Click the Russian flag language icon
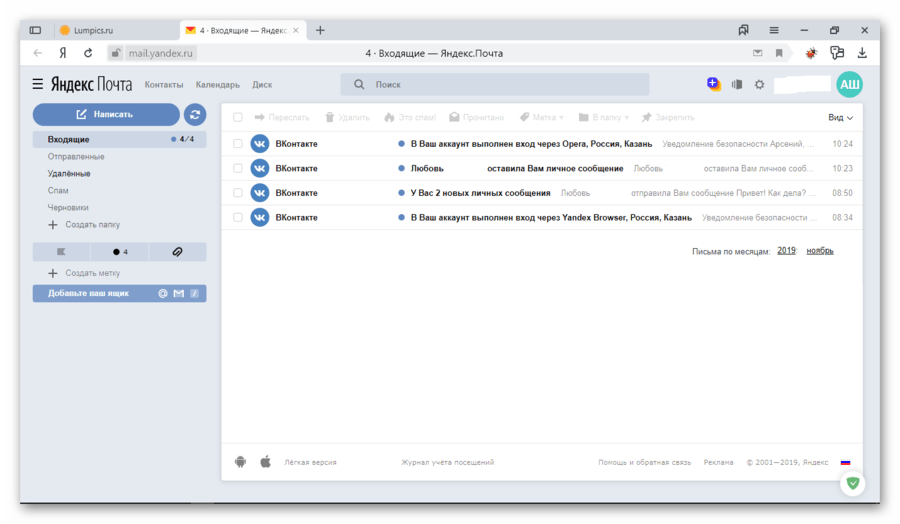This screenshot has width=900, height=524. point(845,462)
